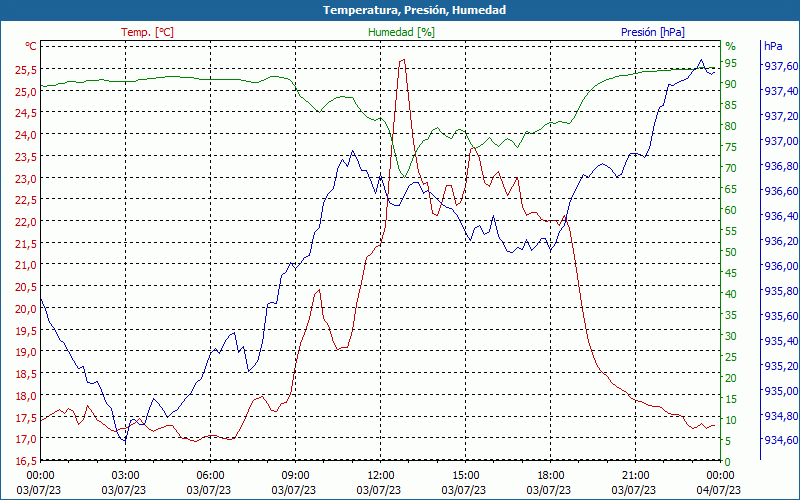Click the '45' humidity axis value

click(x=731, y=273)
